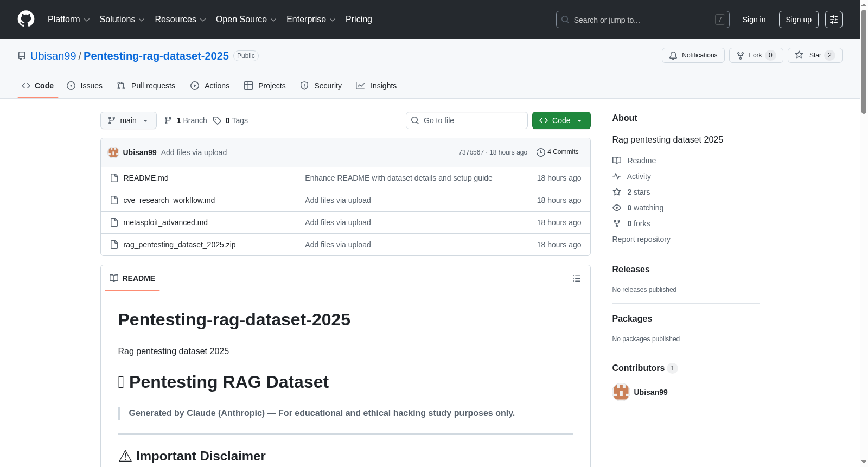The image size is (868, 467).
Task: Switch to the Projects tab
Action: [x=265, y=86]
